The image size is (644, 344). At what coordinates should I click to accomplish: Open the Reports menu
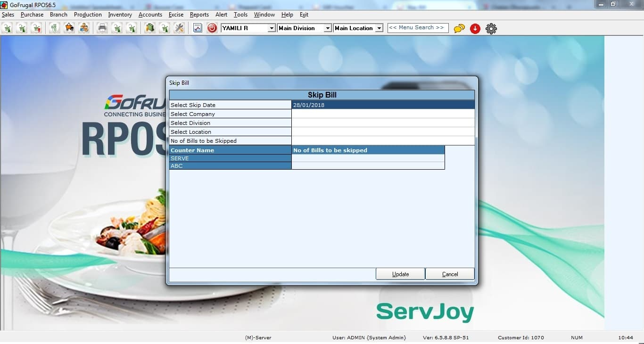[199, 15]
